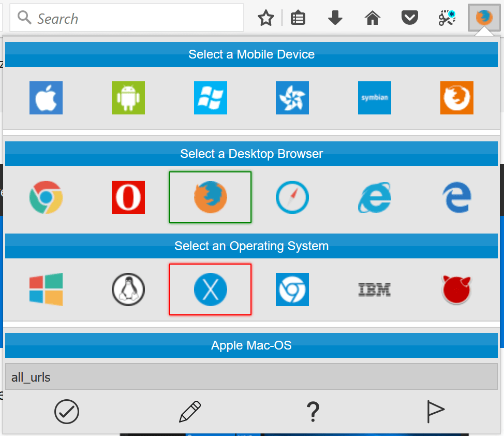Viewport: 504px width, 436px height.
Task: Click the all_urls input field
Action: [251, 377]
